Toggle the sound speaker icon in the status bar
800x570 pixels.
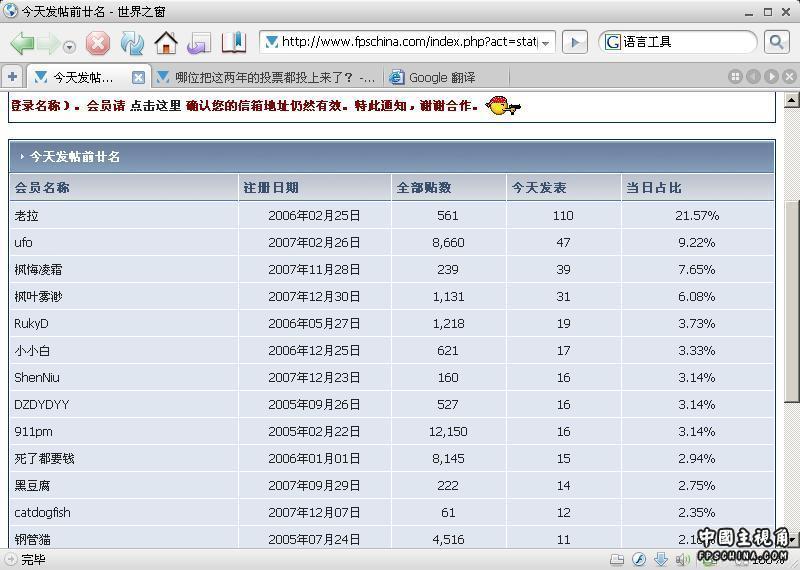(683, 560)
